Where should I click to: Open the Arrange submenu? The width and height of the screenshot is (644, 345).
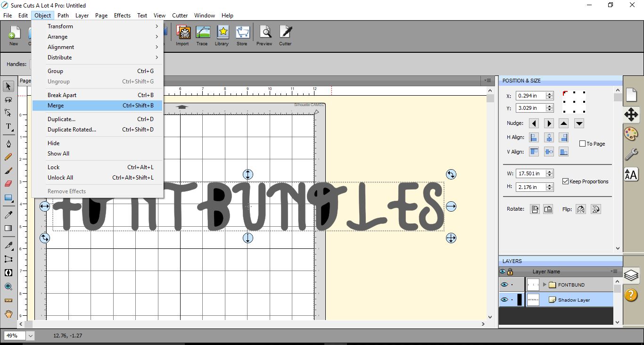(x=97, y=37)
